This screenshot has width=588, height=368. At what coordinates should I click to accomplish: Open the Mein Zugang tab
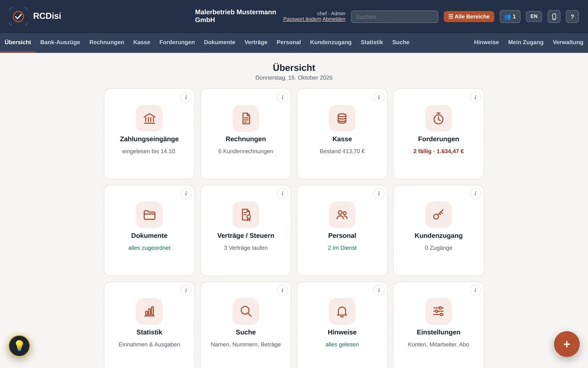(526, 42)
